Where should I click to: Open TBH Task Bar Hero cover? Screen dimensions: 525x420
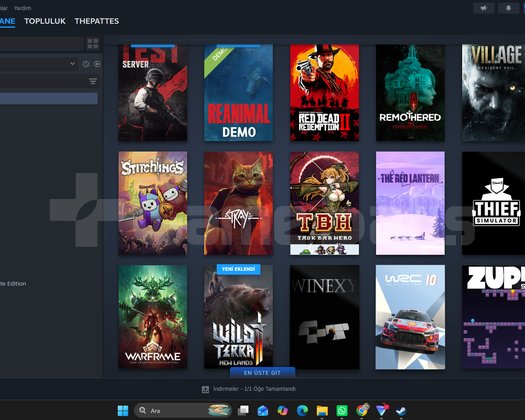324,203
